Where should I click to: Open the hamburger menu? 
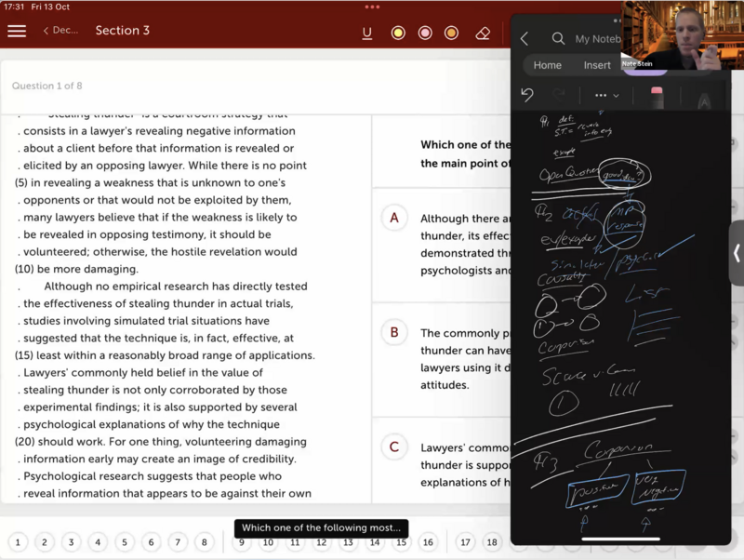click(x=17, y=31)
